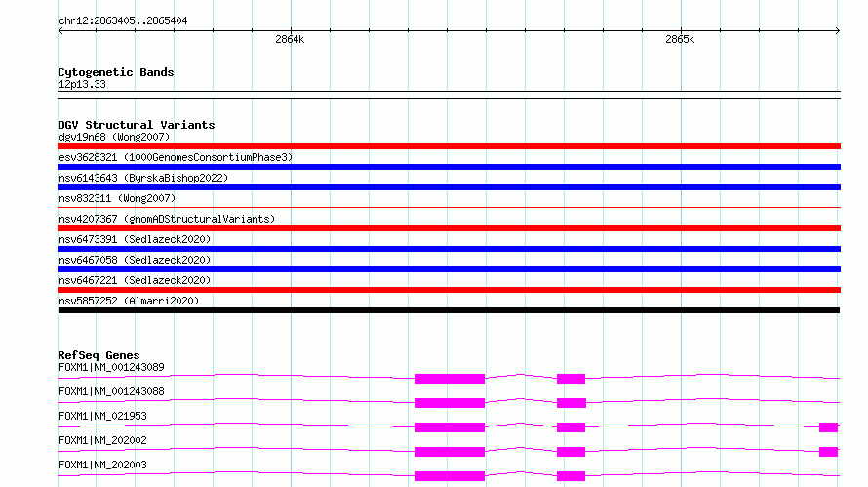Select the RefSeq Genes track title
This screenshot has width=868, height=487.
(x=99, y=355)
